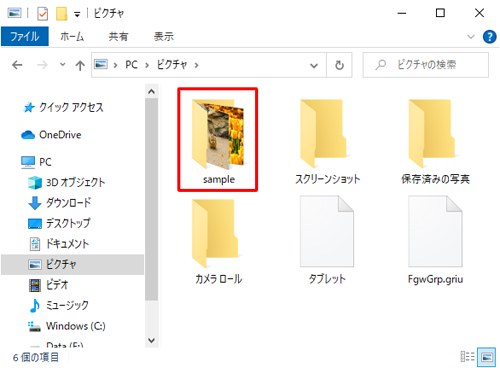
Task: Switch to large icons view in the status bar
Action: pos(487,357)
